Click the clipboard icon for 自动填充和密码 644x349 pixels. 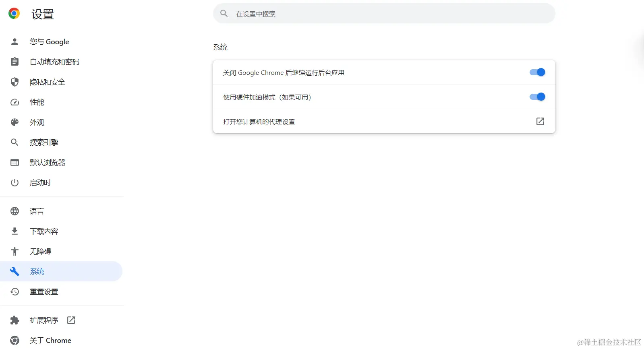tap(14, 62)
